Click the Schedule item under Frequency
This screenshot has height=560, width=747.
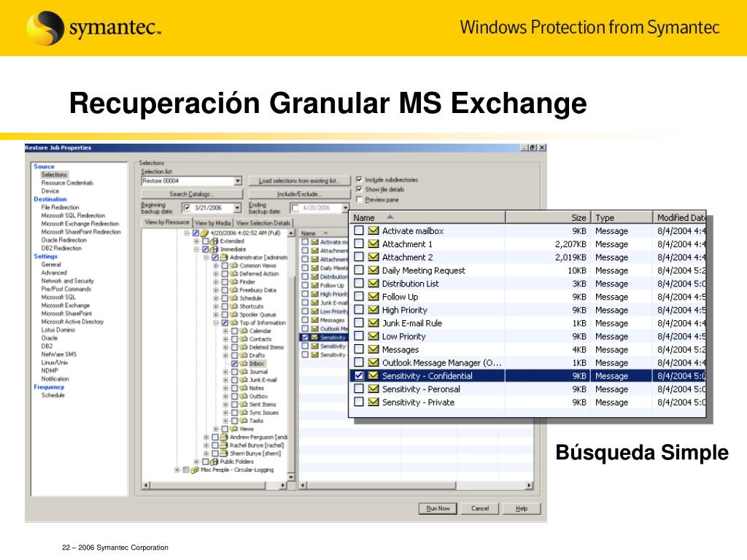click(x=53, y=395)
